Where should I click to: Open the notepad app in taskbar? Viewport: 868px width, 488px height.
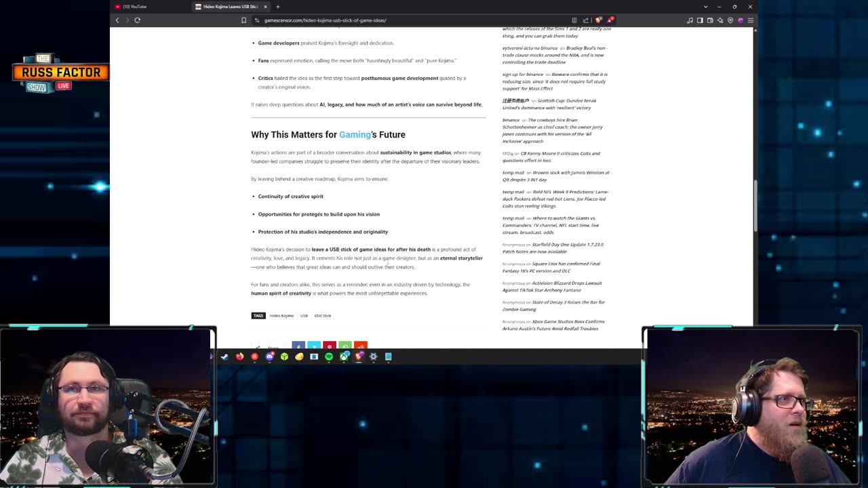(x=388, y=357)
